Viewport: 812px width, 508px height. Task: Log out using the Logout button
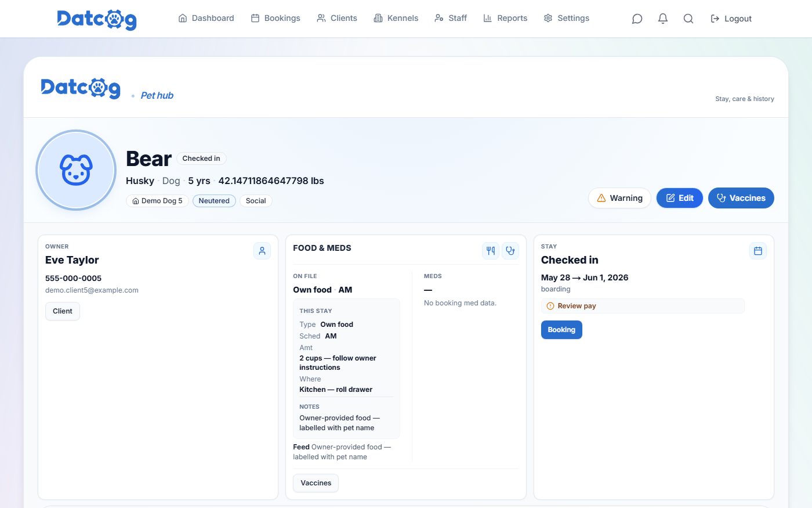coord(731,19)
